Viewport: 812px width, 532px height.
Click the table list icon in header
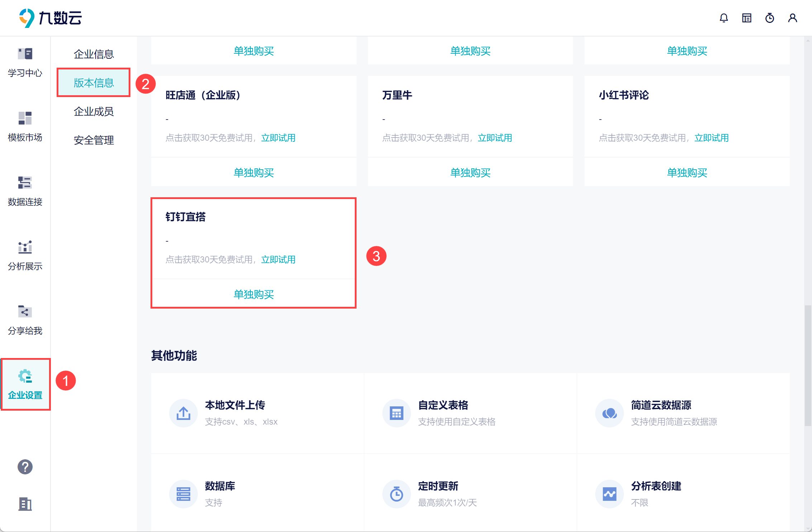746,18
